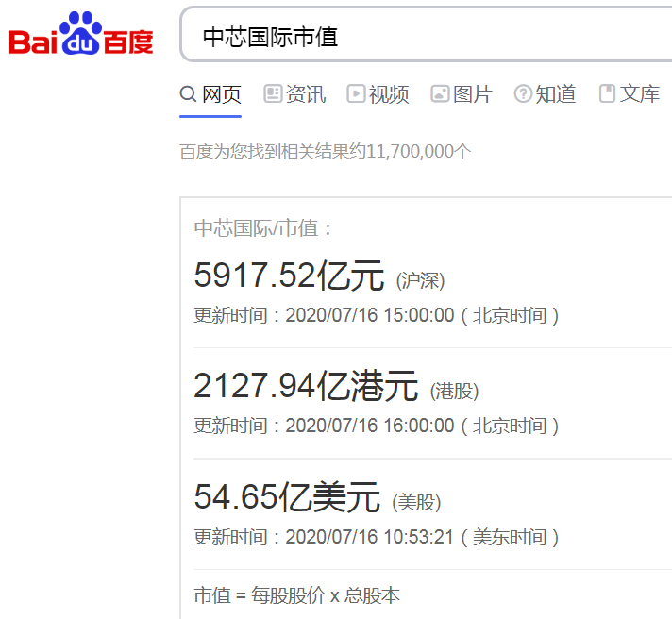Click the heading 中芯国际/市值：

264,228
